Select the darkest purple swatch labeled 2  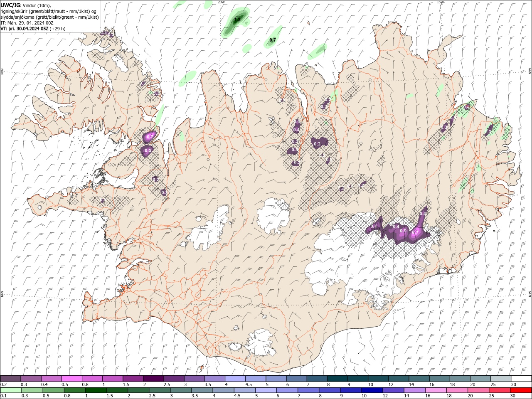point(153,379)
